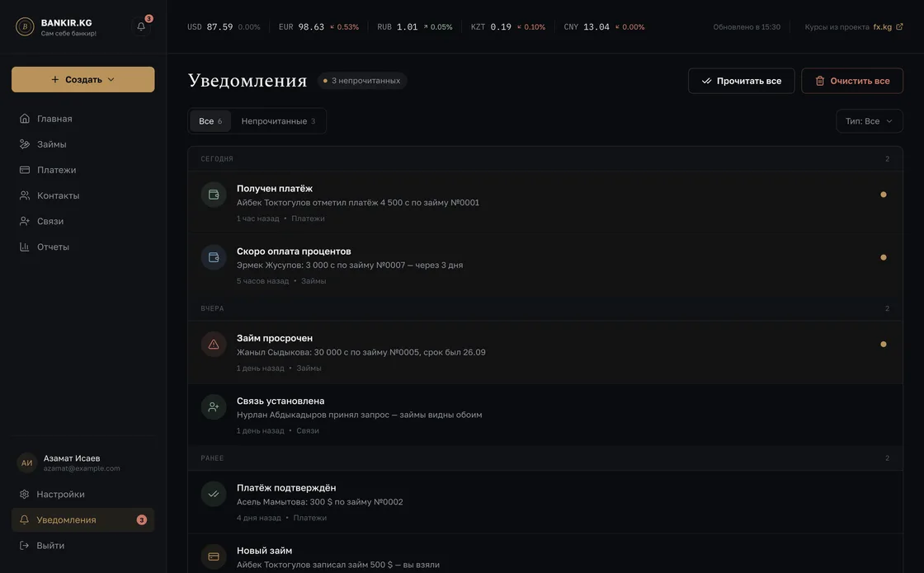Open the Настройки gear icon

coord(24,494)
